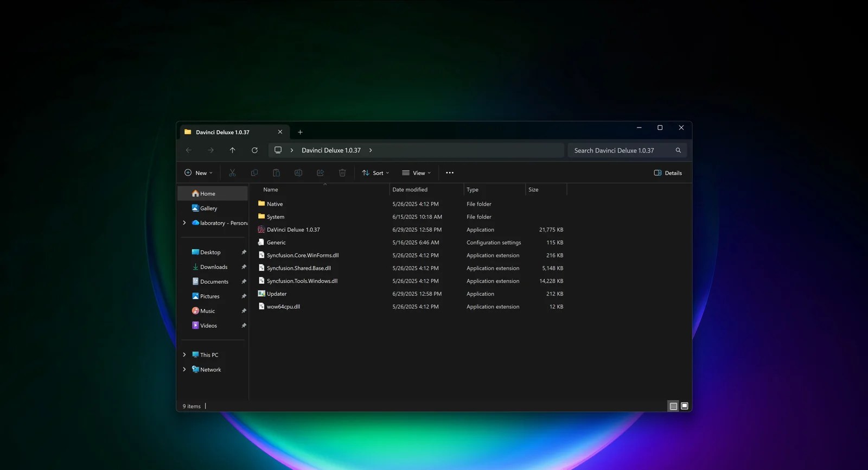
Task: Unpin Videos using its pin icon
Action: point(244,326)
